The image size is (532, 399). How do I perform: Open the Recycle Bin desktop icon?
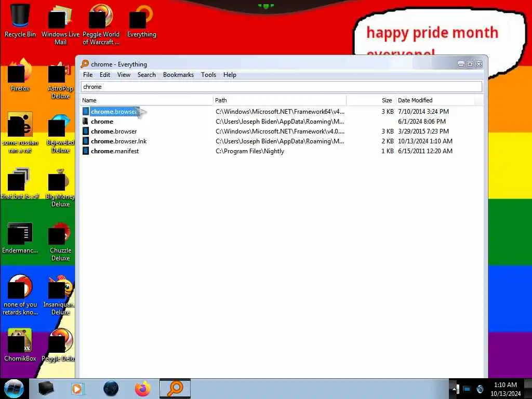[20, 20]
